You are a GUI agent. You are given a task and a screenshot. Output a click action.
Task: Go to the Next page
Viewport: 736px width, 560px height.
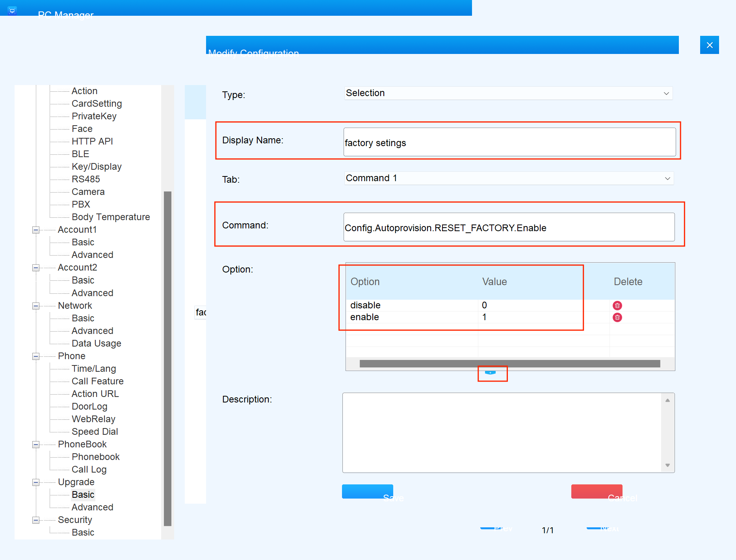[x=603, y=528]
